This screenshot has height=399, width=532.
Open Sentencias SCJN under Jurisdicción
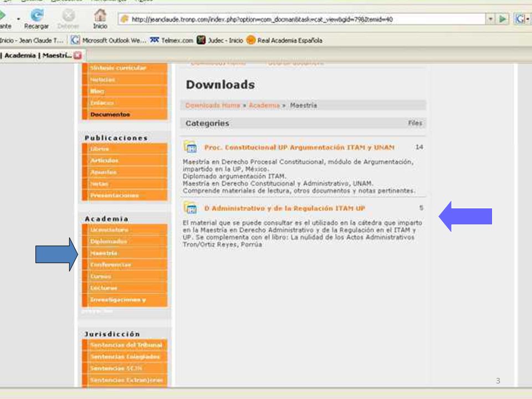point(125,368)
